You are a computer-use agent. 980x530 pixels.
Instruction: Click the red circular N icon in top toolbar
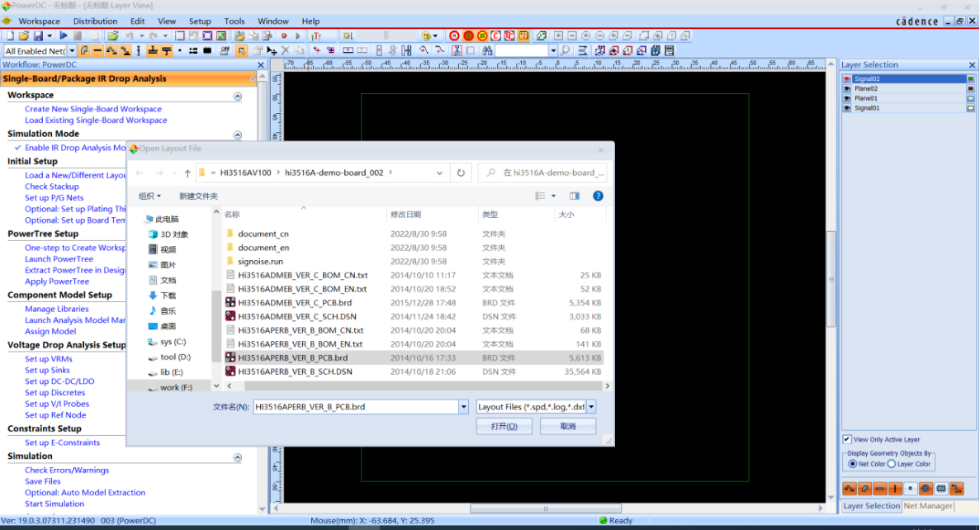pos(454,35)
